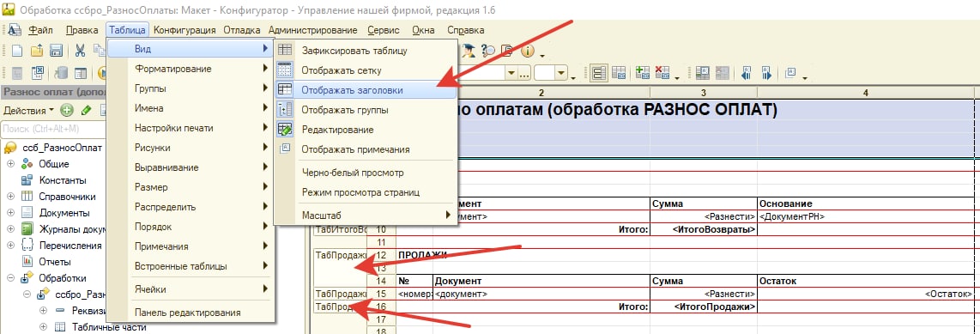Open the Размер submenu
Screen dimensions: 980x334
[191, 187]
